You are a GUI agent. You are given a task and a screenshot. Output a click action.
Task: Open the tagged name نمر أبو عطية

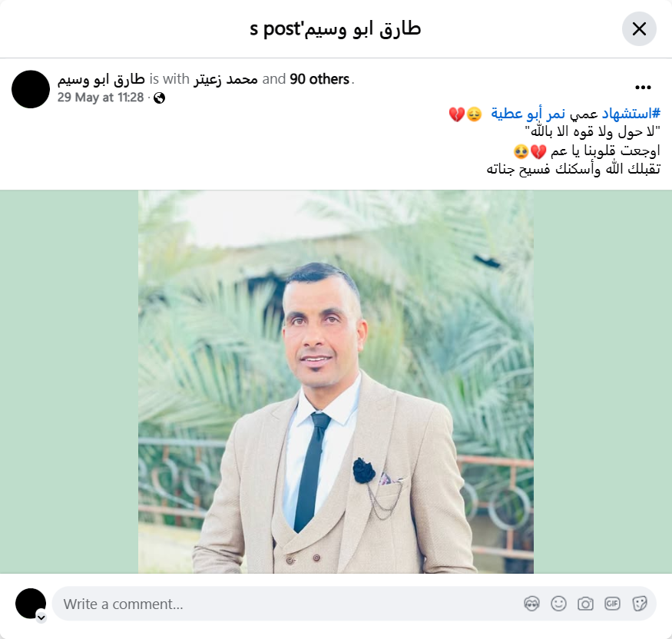[528, 114]
